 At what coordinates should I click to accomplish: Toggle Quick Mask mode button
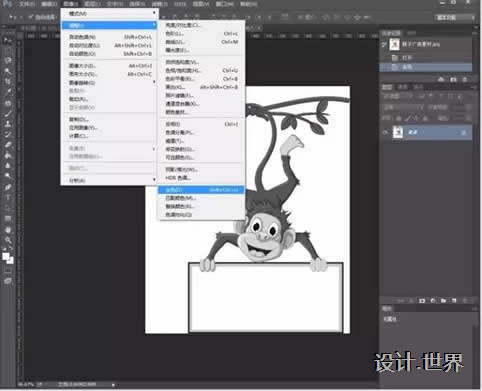7,271
